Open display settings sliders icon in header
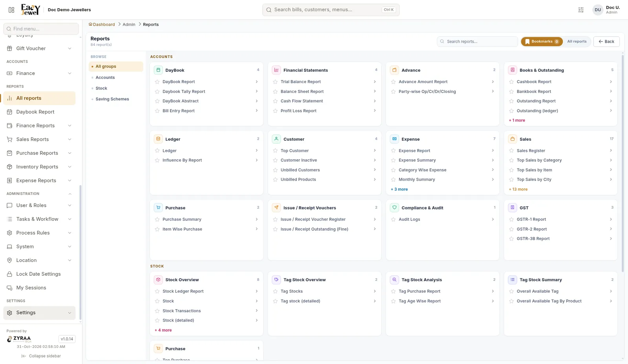This screenshot has height=364, width=628. [581, 10]
